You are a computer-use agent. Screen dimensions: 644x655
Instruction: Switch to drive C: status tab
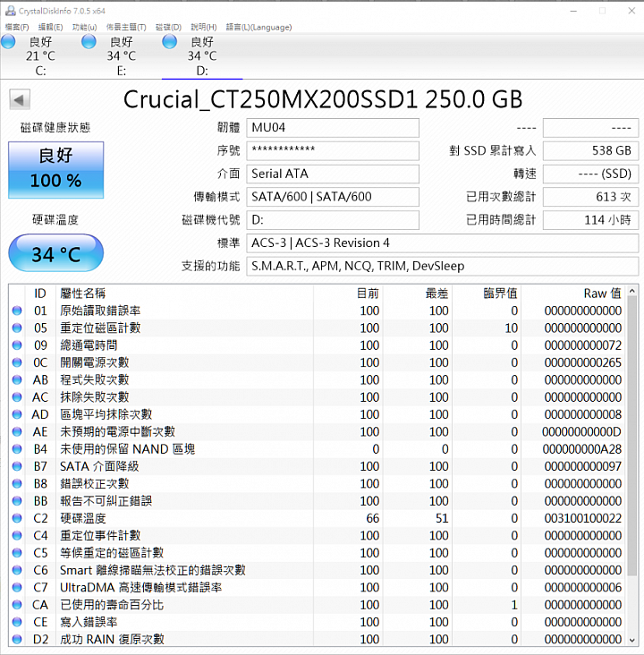coord(40,56)
